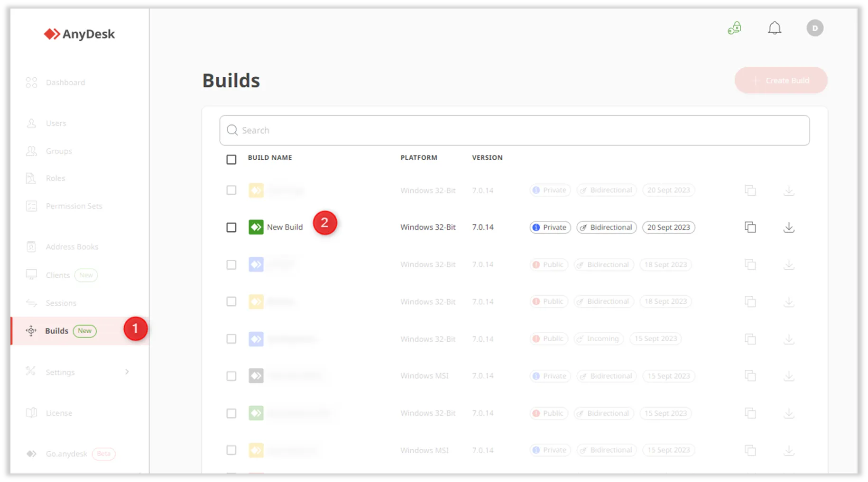Check the New Build row checkbox
The image size is (868, 482).
click(x=231, y=227)
